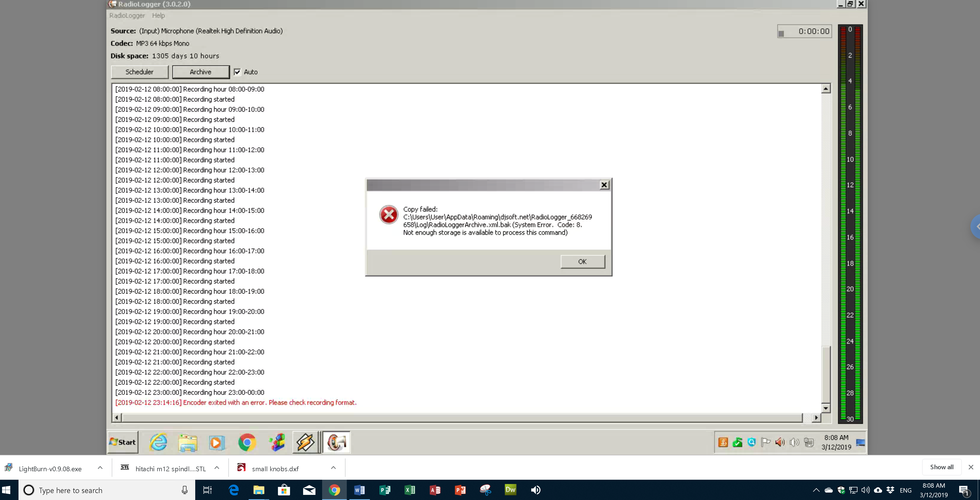Click the Type here to search box
This screenshot has height=500, width=980.
pyautogui.click(x=107, y=490)
